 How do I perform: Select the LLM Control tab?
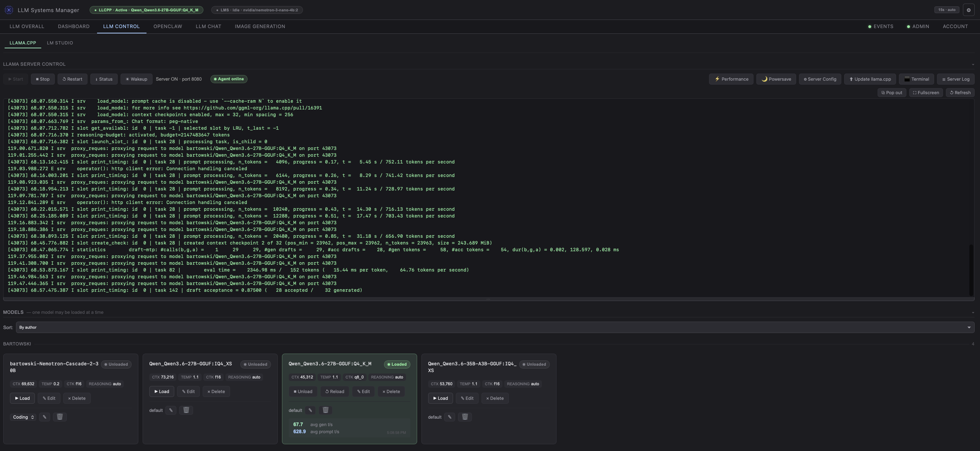pyautogui.click(x=121, y=26)
